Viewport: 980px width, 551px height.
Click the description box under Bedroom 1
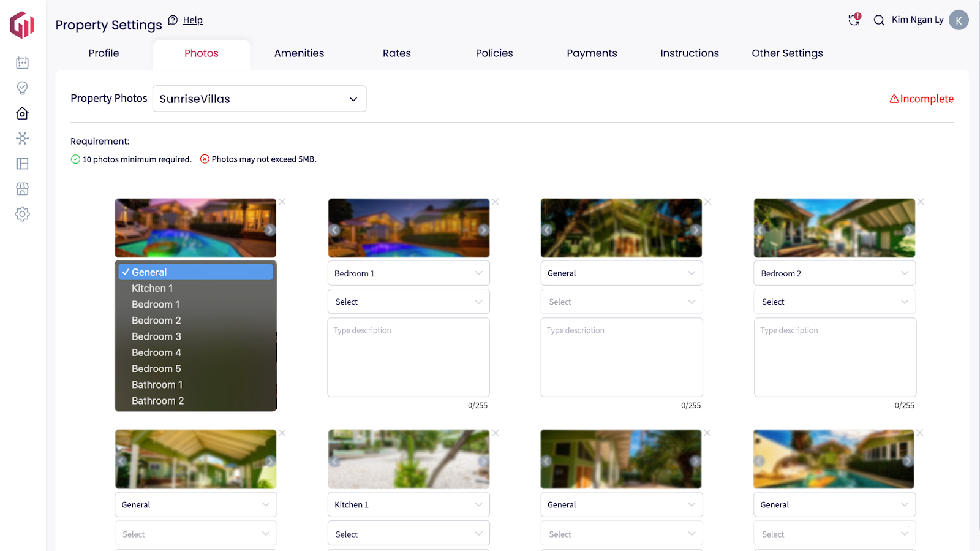tap(409, 357)
